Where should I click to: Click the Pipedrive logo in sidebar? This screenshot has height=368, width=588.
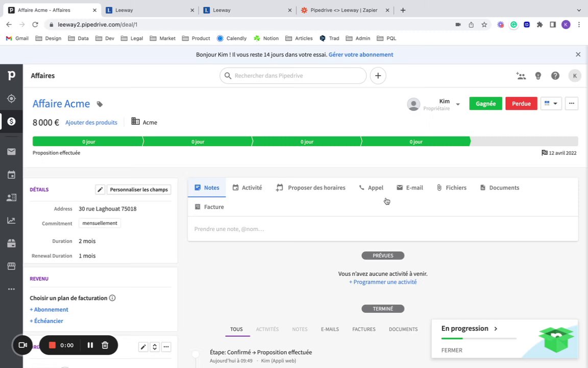point(11,76)
